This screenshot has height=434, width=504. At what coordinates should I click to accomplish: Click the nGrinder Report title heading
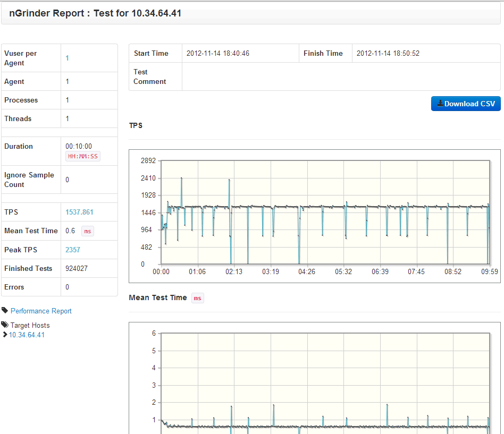[95, 13]
